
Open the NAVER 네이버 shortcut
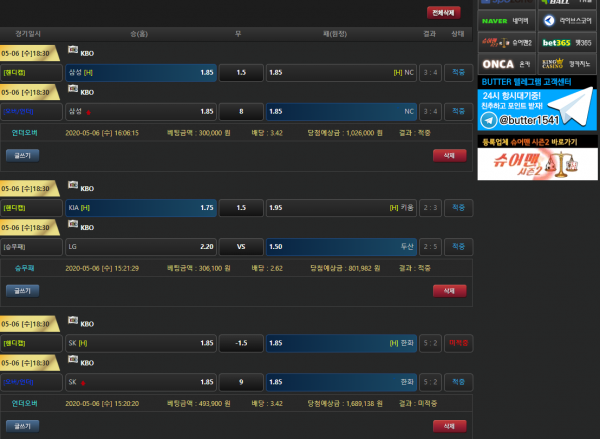[x=504, y=20]
